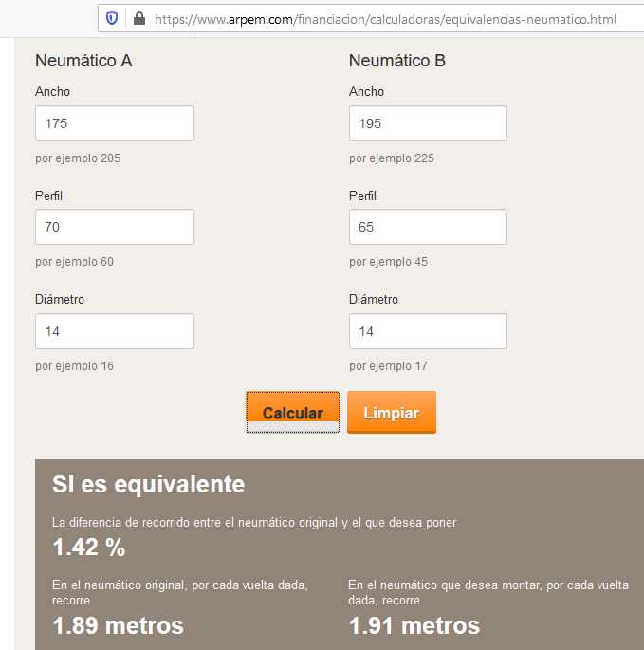Click the 1.91 metros result value
The image size is (644, 650).
click(x=414, y=626)
